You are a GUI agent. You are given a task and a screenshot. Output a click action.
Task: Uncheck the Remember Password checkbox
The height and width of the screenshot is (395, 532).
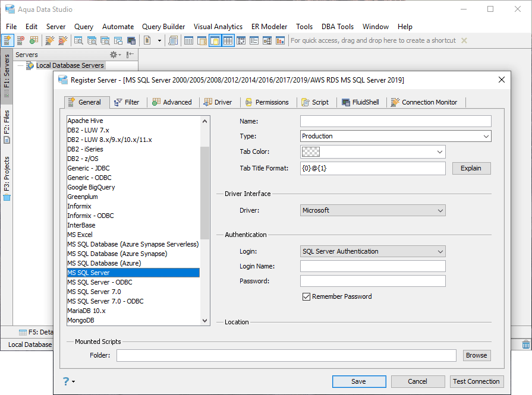(307, 296)
